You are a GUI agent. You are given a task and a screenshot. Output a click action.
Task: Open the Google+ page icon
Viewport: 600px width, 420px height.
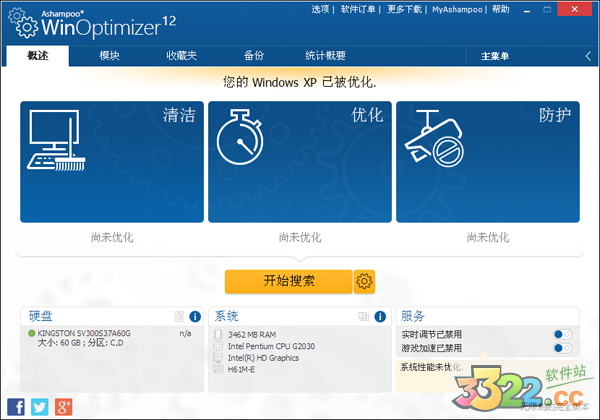[64, 407]
